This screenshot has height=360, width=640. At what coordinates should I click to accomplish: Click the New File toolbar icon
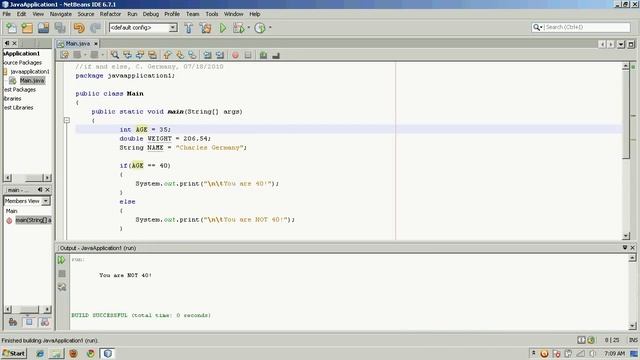[x=11, y=28]
